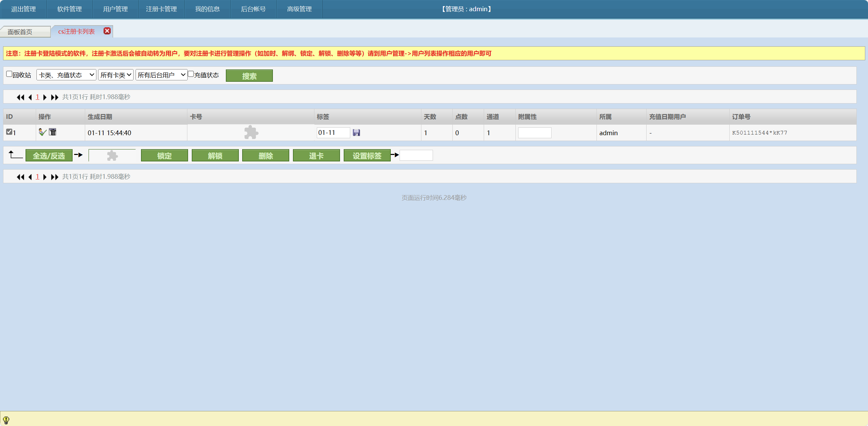Open the 高级管理 menu
Screen dimensions: 868x426
tap(299, 9)
